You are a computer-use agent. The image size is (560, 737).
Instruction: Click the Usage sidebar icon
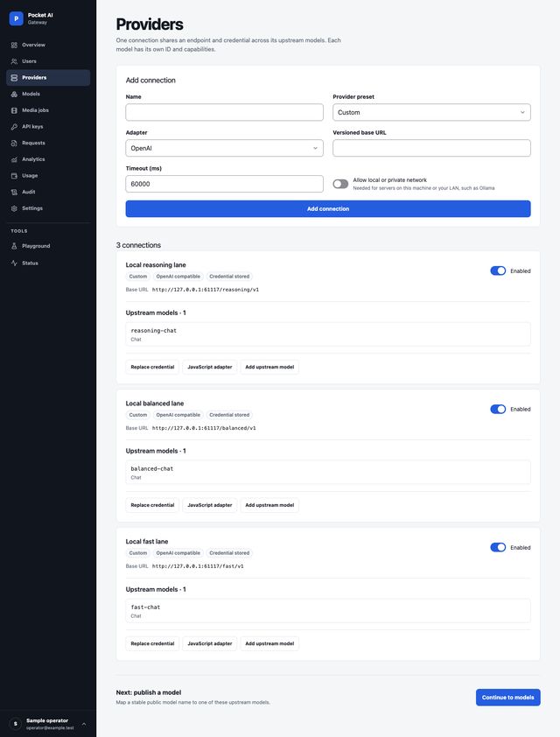pyautogui.click(x=14, y=176)
